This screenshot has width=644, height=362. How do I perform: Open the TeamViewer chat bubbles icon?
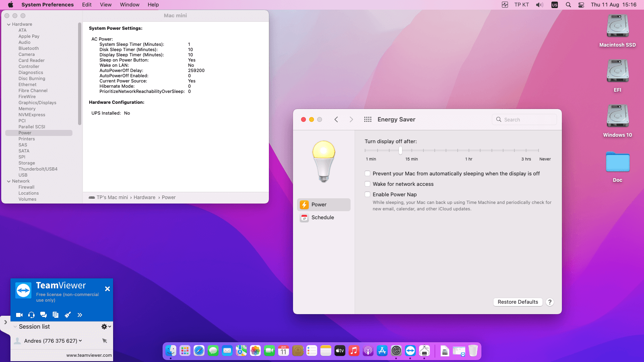43,315
